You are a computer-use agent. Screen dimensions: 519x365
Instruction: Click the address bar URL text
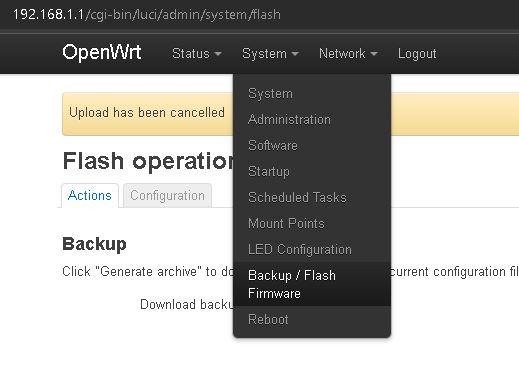pyautogui.click(x=147, y=15)
